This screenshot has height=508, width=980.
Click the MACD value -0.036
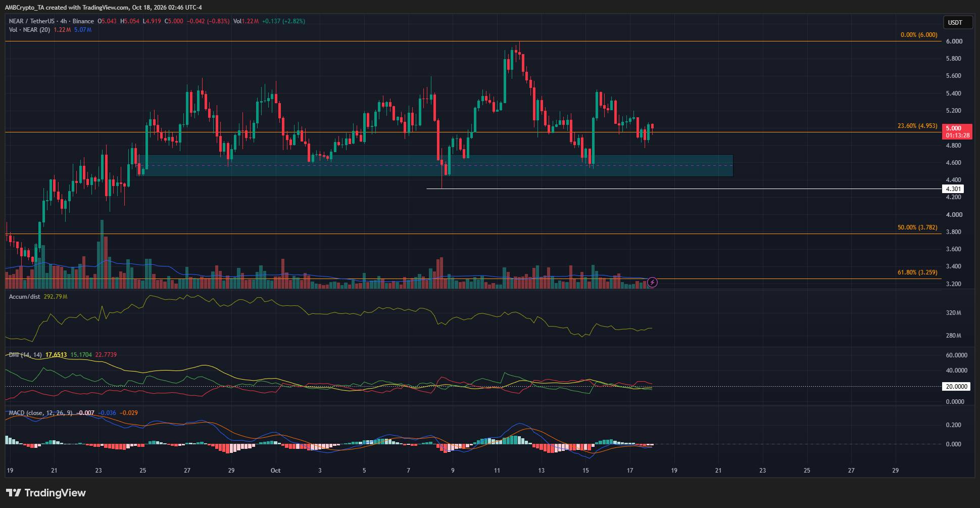click(107, 413)
